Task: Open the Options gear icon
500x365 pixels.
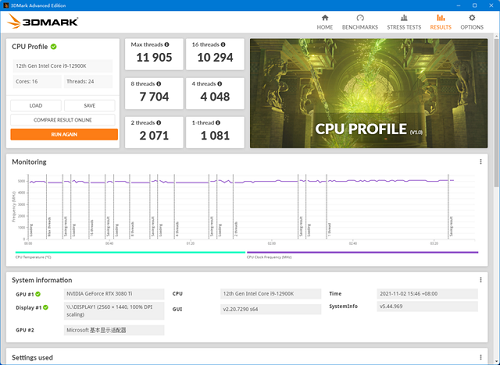Action: point(472,18)
